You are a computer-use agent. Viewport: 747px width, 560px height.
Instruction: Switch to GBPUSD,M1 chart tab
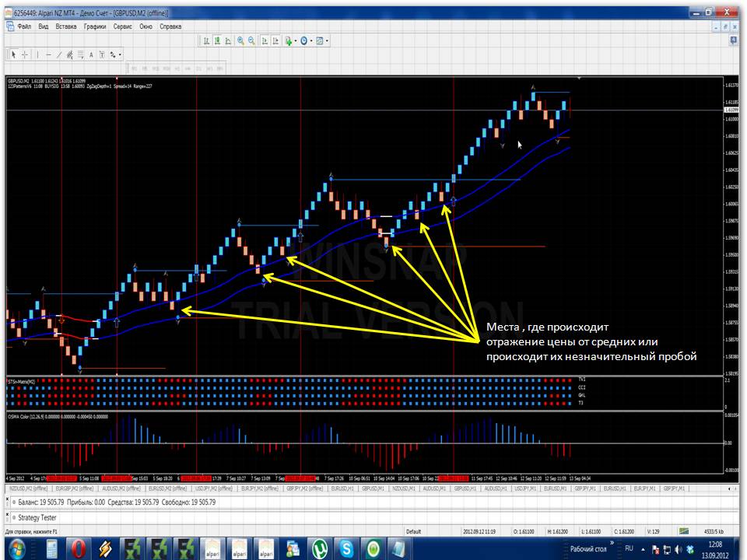point(373,488)
